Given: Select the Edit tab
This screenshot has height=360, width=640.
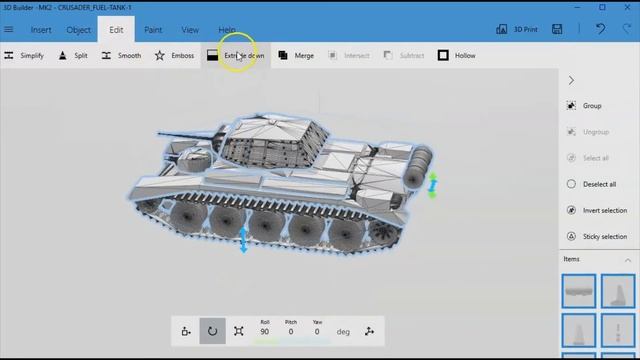Looking at the screenshot, I should pyautogui.click(x=116, y=30).
